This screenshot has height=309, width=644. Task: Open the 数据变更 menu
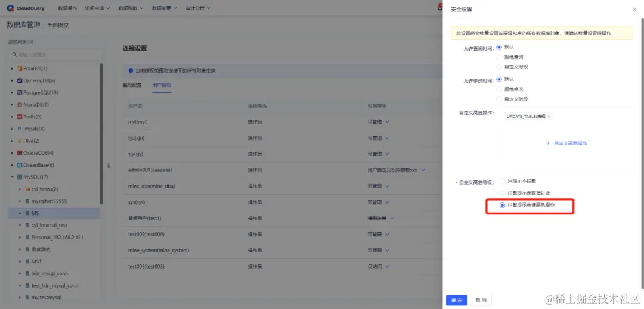[165, 8]
